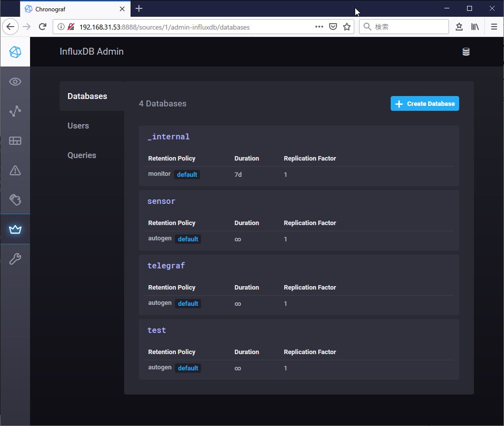504x426 pixels.
Task: Click autogen policy in telegraf database
Action: pyautogui.click(x=160, y=303)
